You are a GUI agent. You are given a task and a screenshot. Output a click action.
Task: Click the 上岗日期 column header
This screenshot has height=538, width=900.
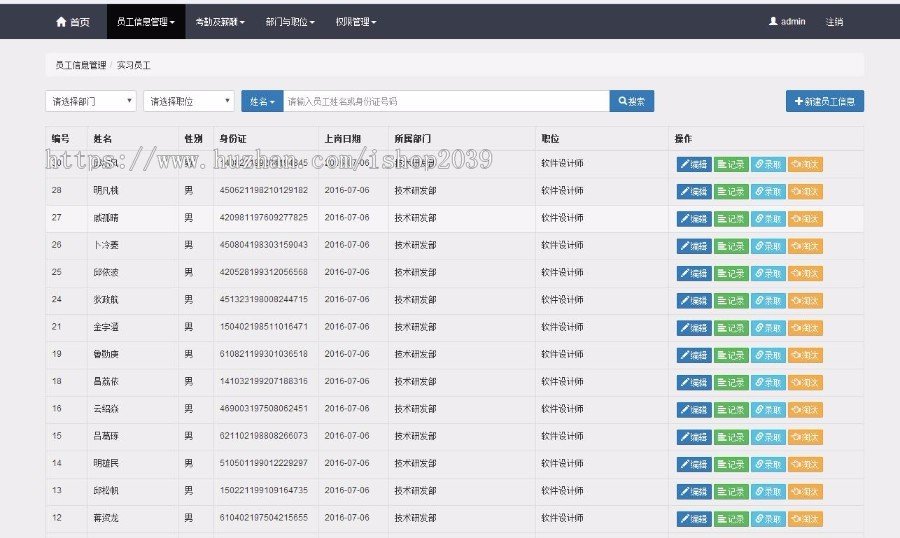click(343, 138)
